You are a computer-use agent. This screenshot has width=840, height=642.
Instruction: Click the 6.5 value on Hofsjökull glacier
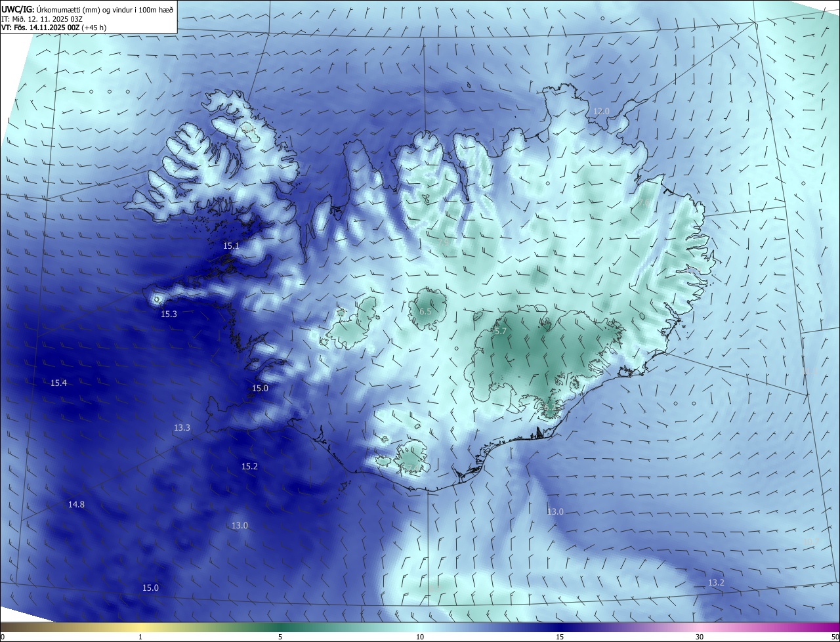425,311
